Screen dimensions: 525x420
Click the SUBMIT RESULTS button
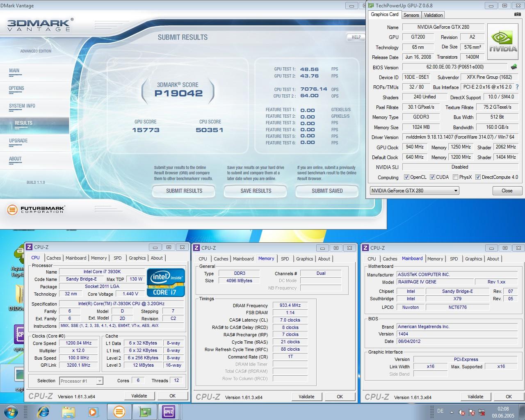click(x=184, y=191)
